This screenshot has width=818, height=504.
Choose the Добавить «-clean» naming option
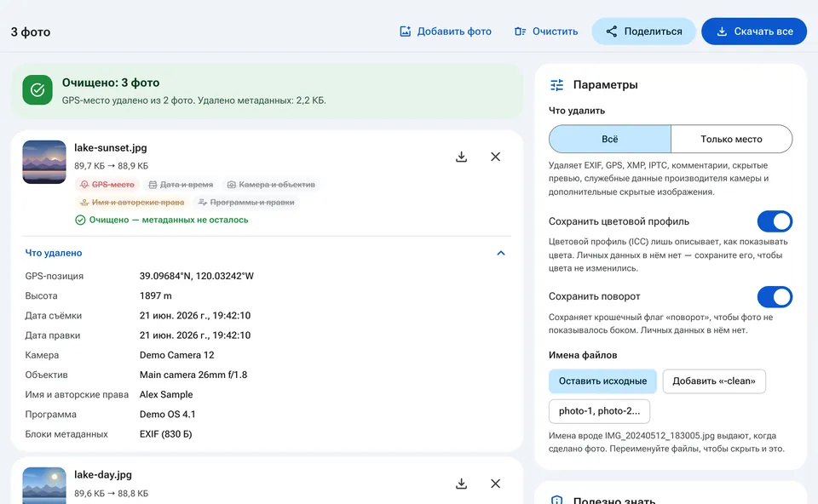714,381
